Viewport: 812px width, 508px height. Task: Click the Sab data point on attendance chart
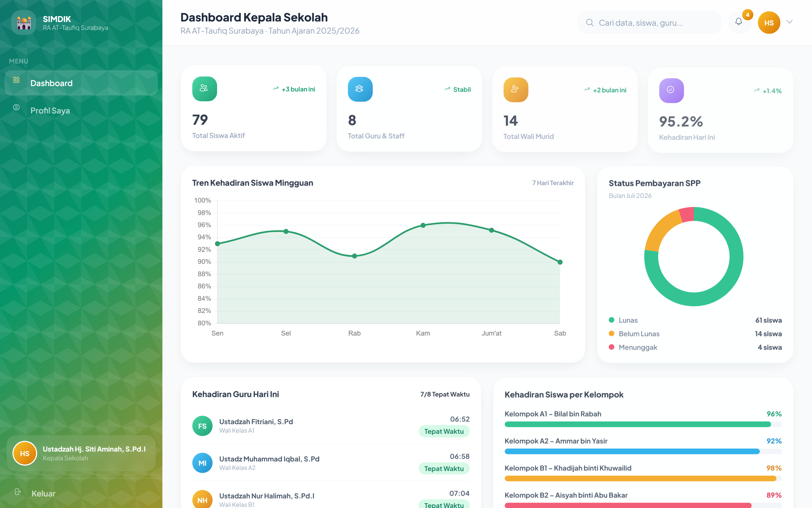(560, 262)
